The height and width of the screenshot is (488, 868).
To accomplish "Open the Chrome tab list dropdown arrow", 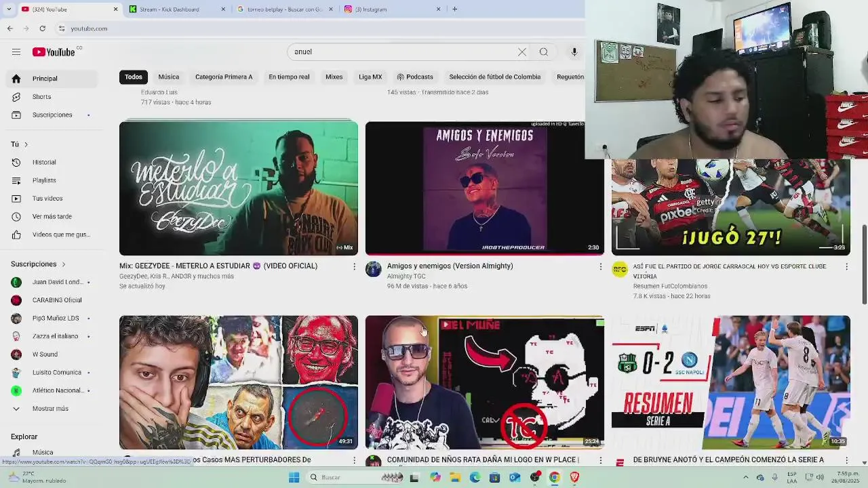I will 8,9.
